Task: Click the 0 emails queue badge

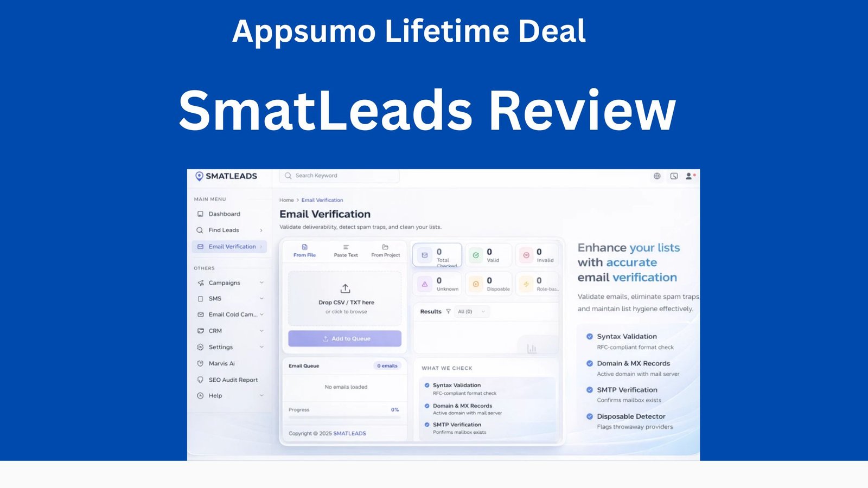Action: coord(387,366)
